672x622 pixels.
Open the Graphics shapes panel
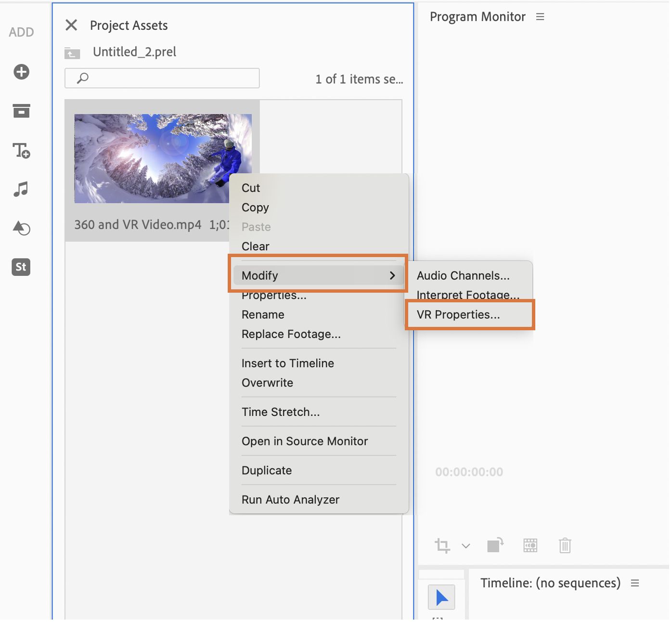[x=21, y=228]
